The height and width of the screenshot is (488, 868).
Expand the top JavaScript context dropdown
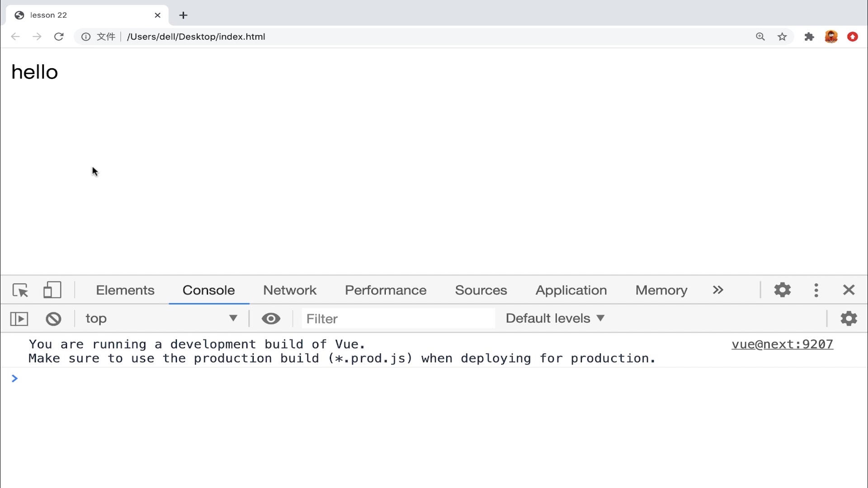[x=162, y=319]
